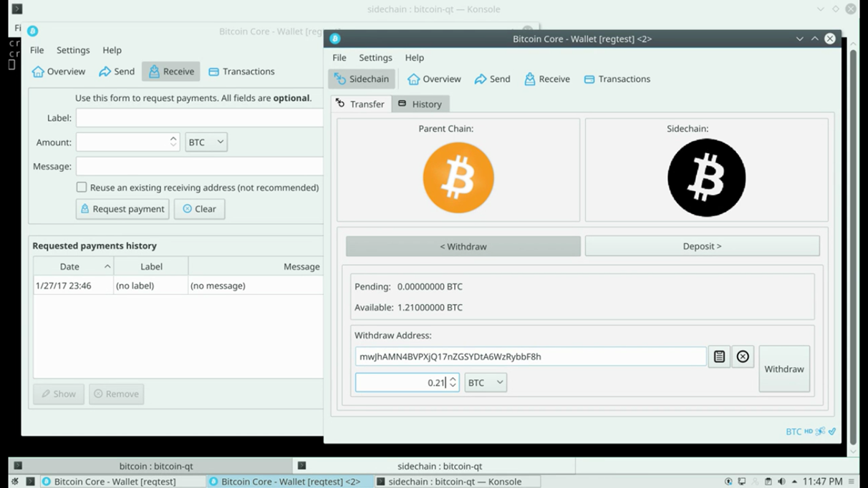The height and width of the screenshot is (488, 868).
Task: Open Receive in the front wallet window
Action: pos(546,79)
